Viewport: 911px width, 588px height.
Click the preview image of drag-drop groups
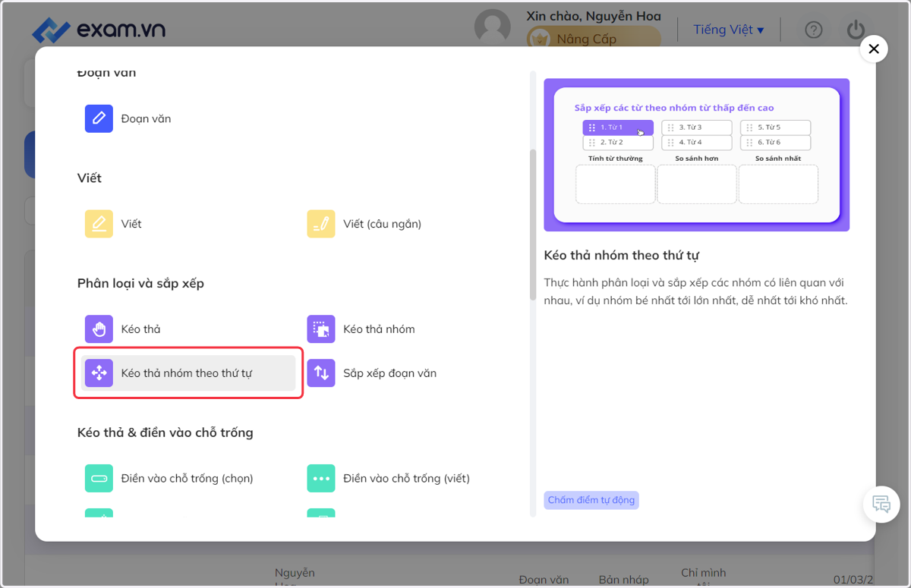697,155
